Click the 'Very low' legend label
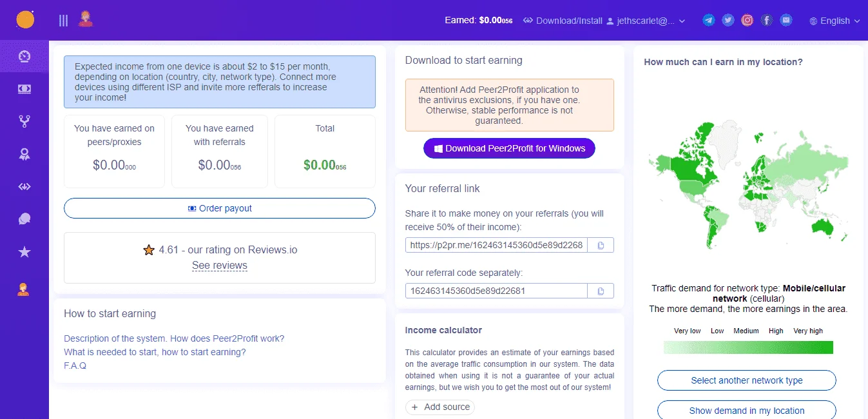868x419 pixels. click(x=687, y=331)
